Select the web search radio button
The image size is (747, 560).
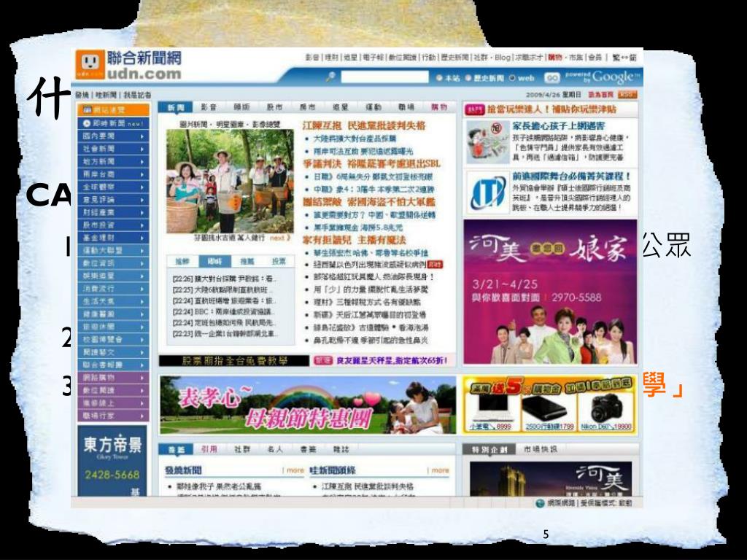tap(512, 78)
